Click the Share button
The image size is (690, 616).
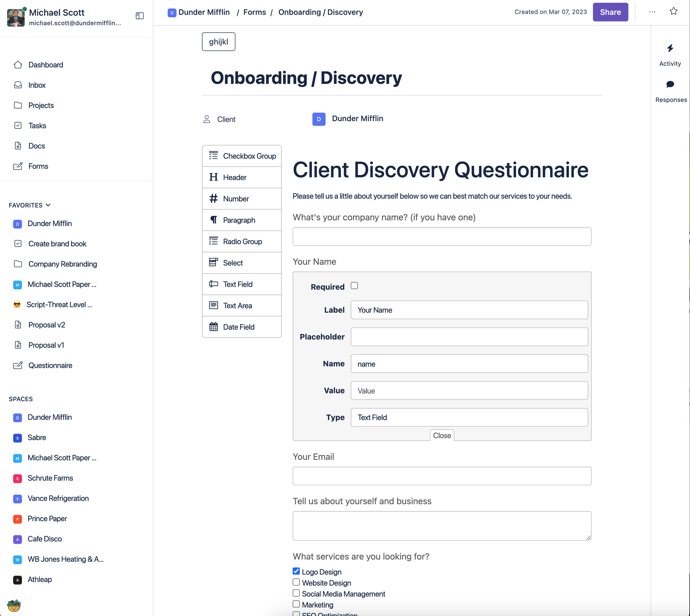click(610, 12)
